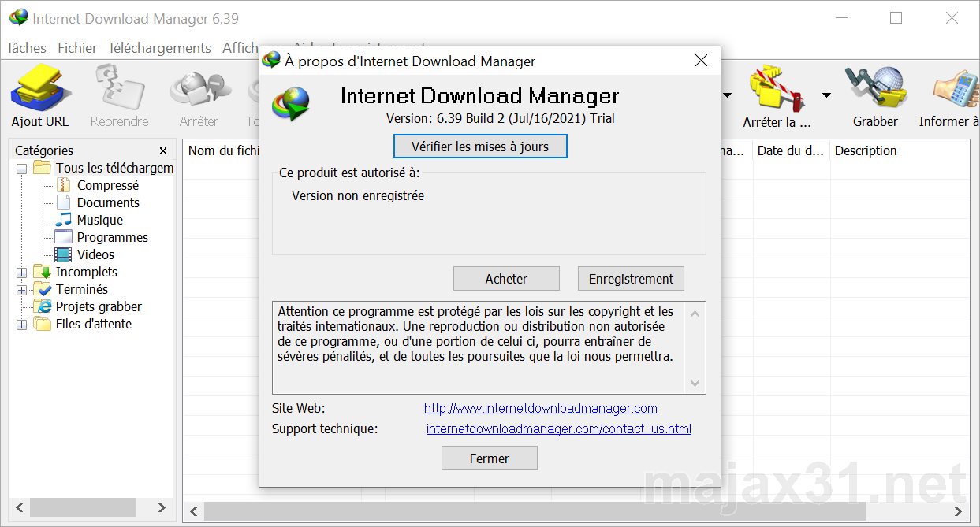Select the Documents category
Screen dimensions: 980x527
(108, 202)
